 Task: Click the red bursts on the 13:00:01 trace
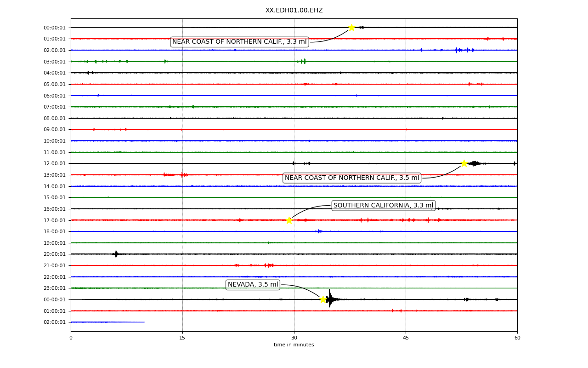click(176, 174)
